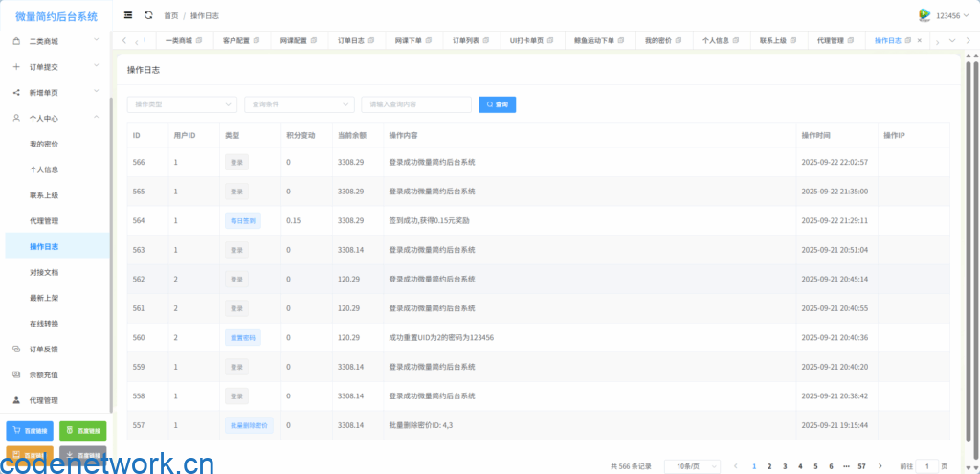
Task: Click the gray download button in sidebar footer
Action: coord(82,455)
